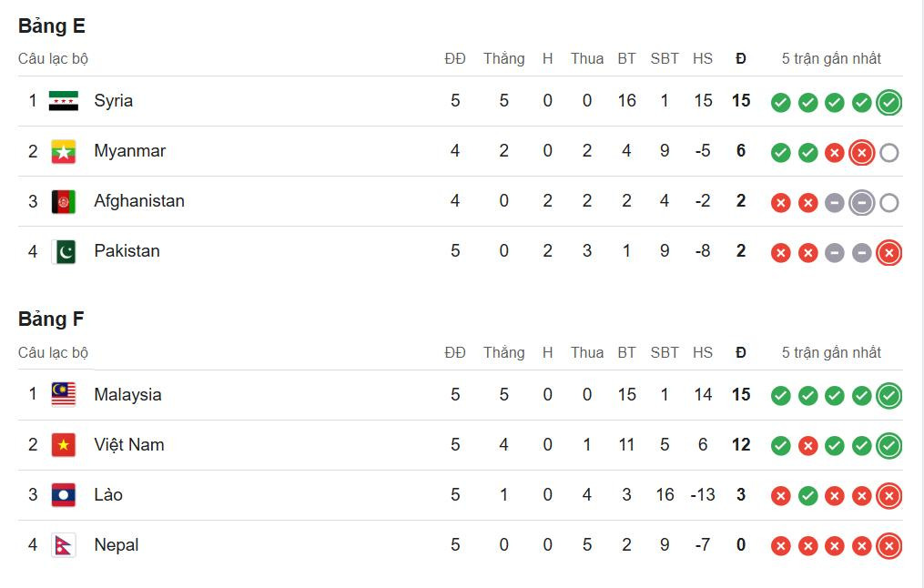The image size is (924, 588).
Task: Click Pakistan's latest match loss indicator
Action: [889, 252]
